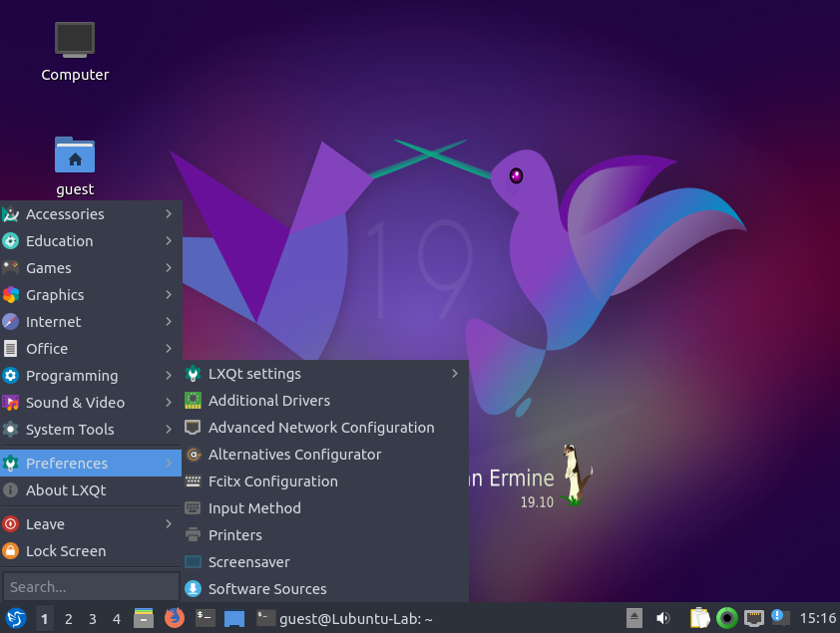Image resolution: width=840 pixels, height=633 pixels.
Task: Click the Input Method keyboard icon
Action: tap(193, 508)
